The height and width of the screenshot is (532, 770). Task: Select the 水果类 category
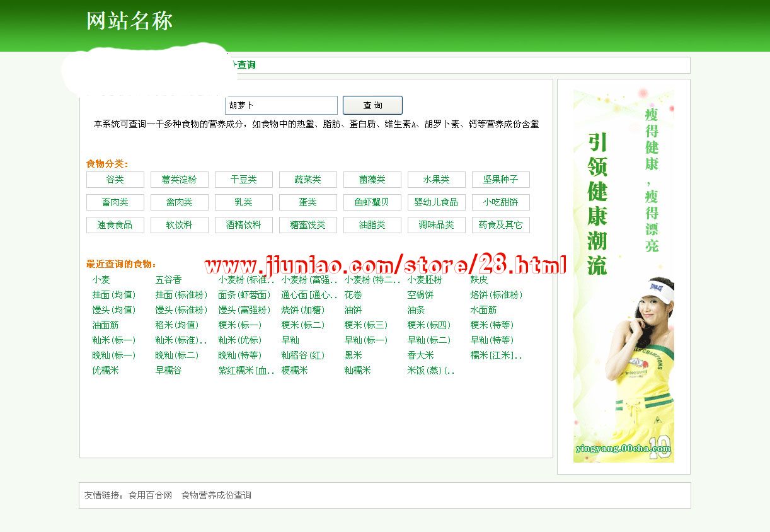[437, 180]
